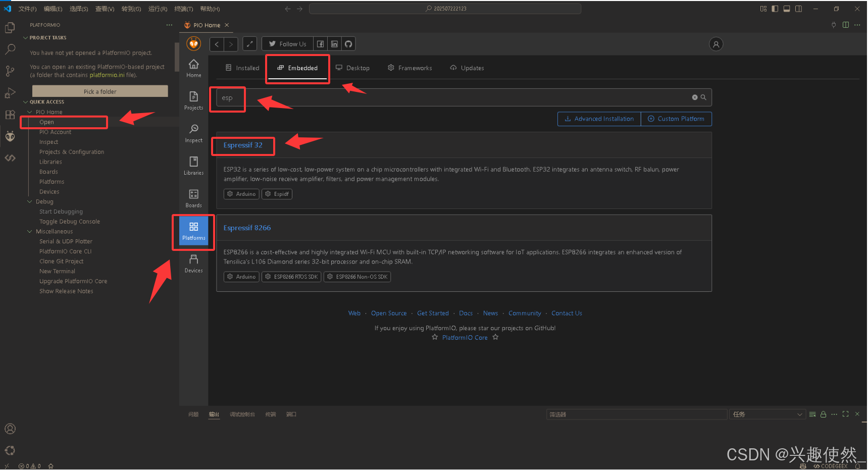The width and height of the screenshot is (868, 470).
Task: Open Devices in PIO Home sidebar
Action: [194, 264]
